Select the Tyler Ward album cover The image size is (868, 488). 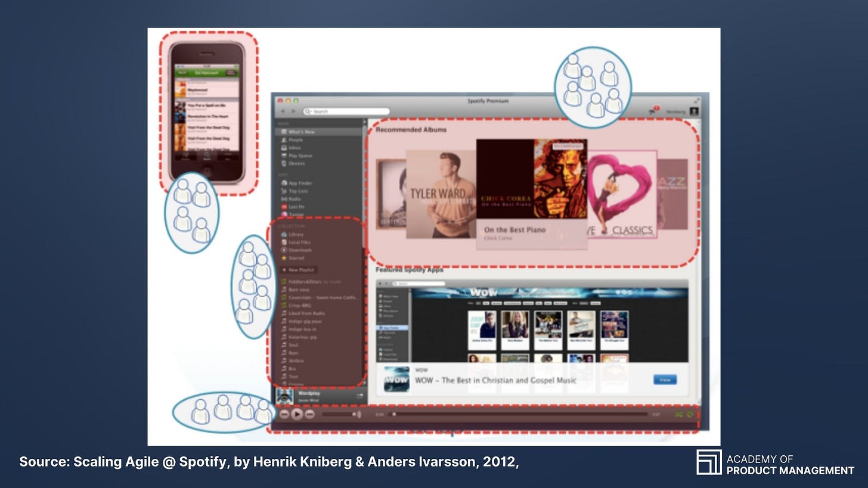coord(441,194)
